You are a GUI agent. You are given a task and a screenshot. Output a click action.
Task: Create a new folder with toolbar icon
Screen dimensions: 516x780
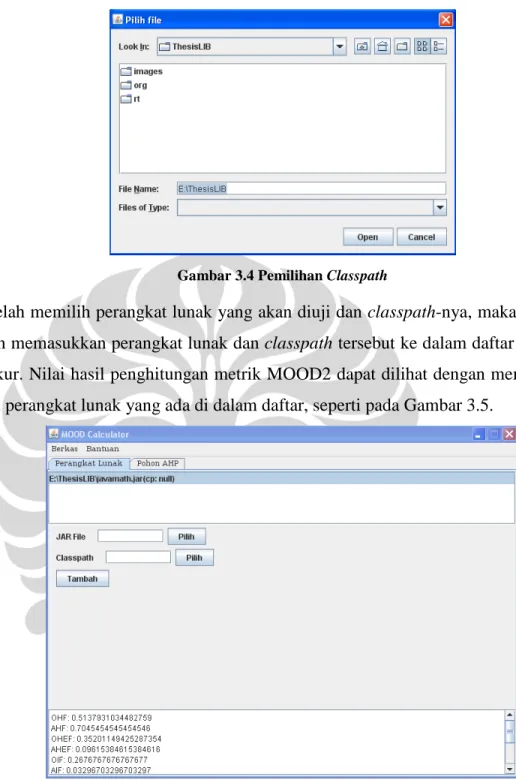(402, 46)
